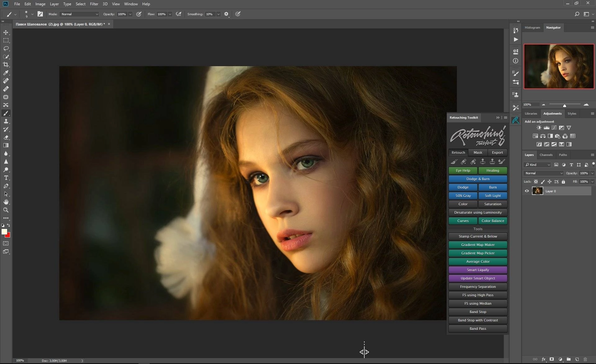The image size is (596, 364).
Task: Toggle pressure for opacity button
Action: (x=139, y=14)
